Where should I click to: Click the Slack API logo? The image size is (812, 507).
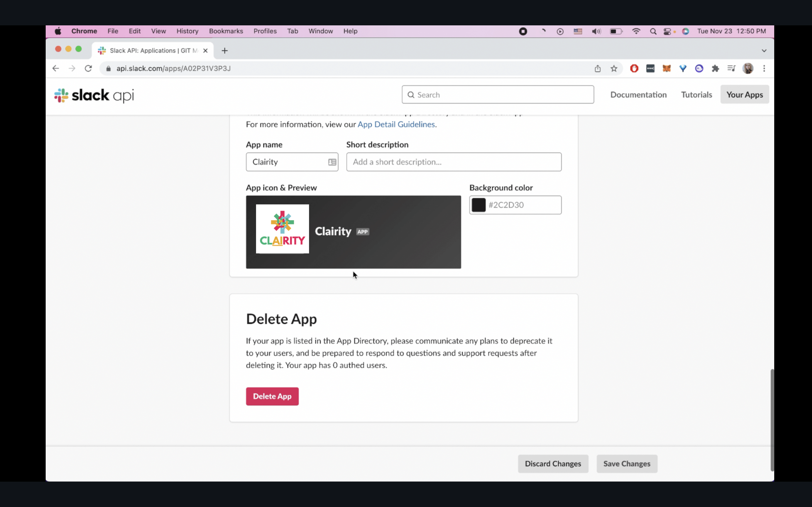pos(94,95)
